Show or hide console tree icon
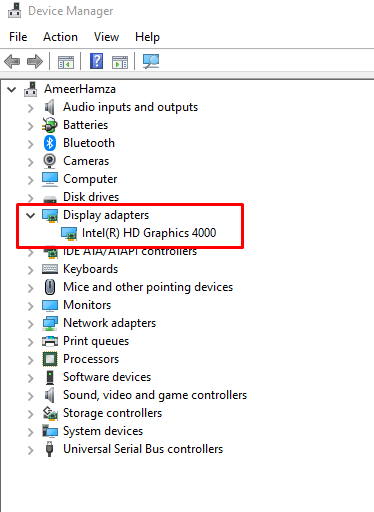The height and width of the screenshot is (512, 374). [66, 62]
